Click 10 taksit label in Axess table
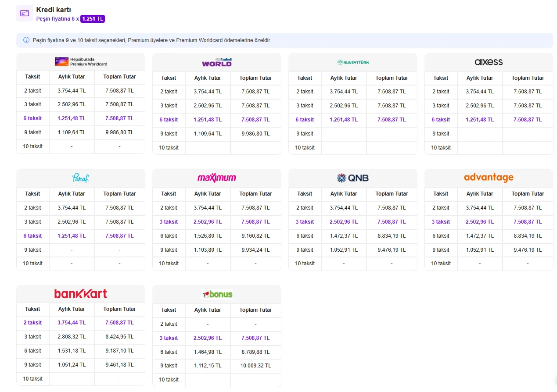 tap(441, 148)
